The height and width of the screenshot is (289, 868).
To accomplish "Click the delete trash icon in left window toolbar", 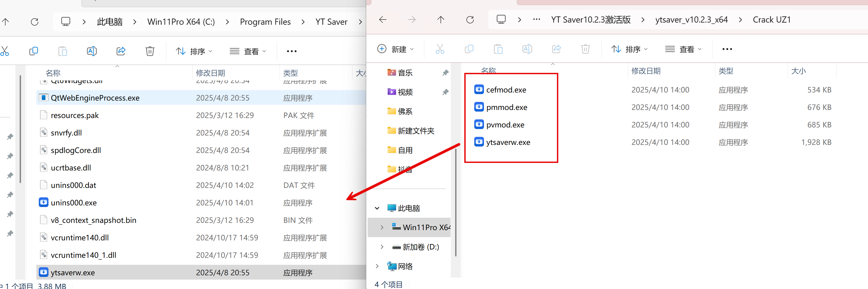I will (150, 51).
